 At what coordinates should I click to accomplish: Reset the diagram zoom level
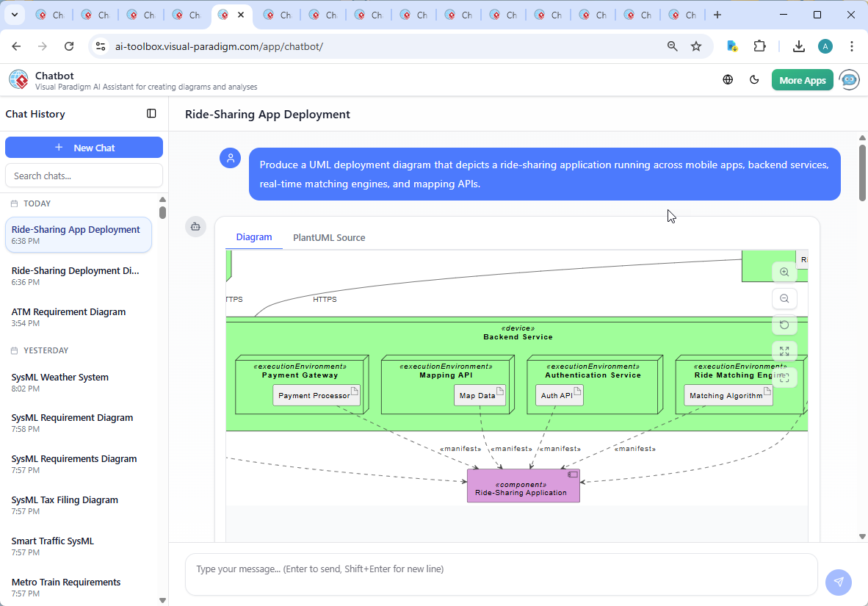point(784,325)
